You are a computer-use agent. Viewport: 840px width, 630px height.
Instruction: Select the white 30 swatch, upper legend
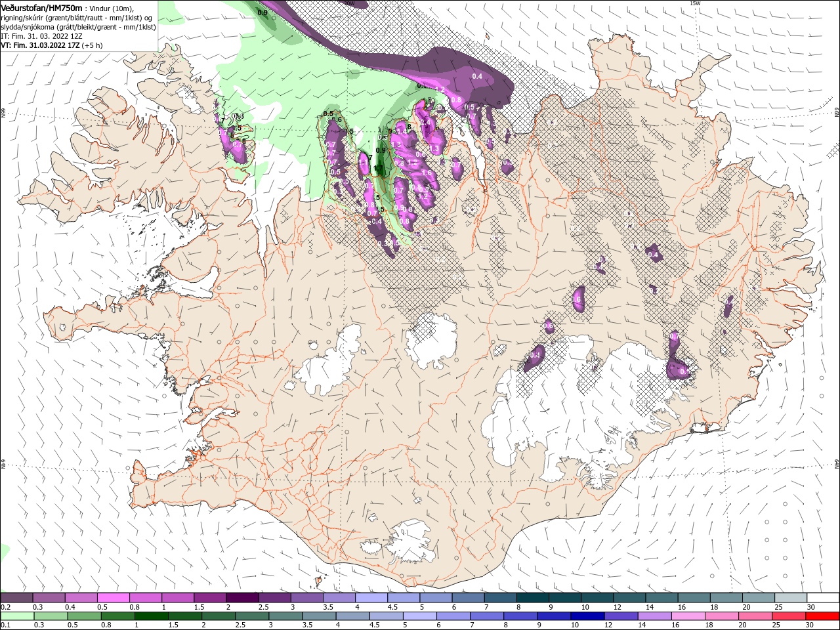823,598
